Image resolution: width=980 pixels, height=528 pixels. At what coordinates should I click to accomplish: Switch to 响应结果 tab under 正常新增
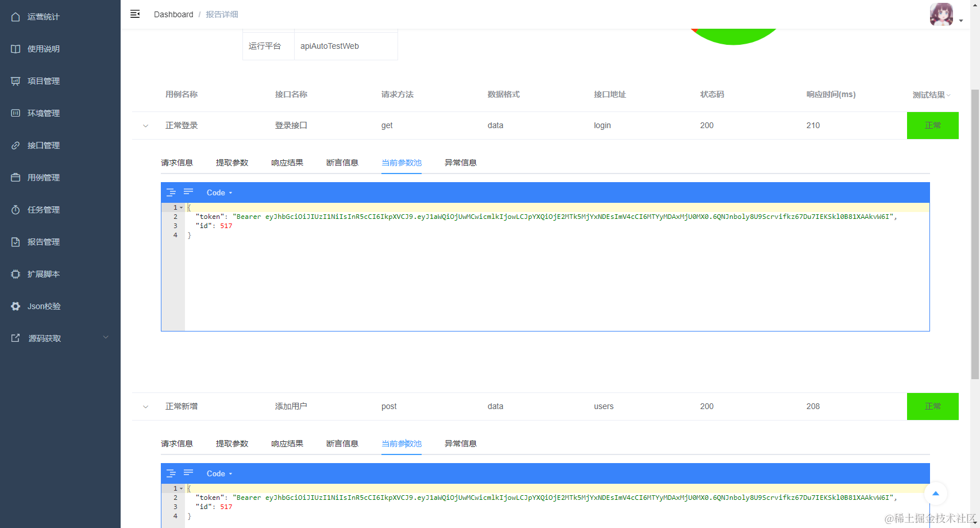(x=287, y=444)
